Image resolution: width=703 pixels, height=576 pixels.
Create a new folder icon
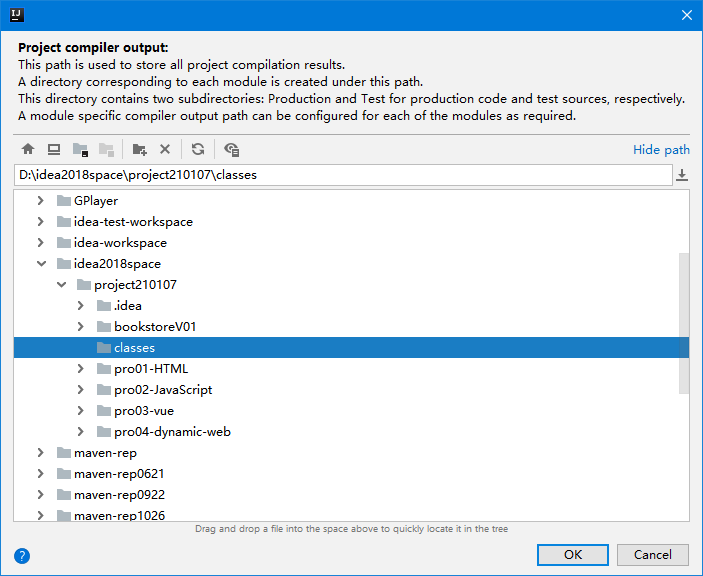point(139,149)
